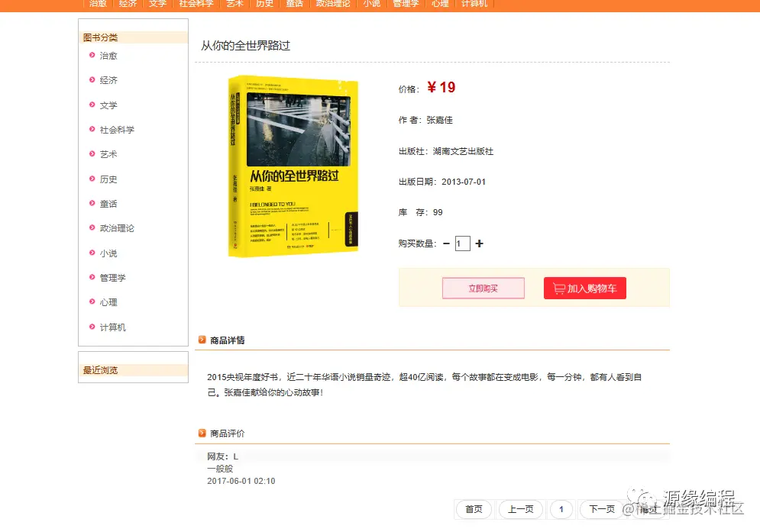
Task: Click the author name 张嘉佳
Action: 440,120
